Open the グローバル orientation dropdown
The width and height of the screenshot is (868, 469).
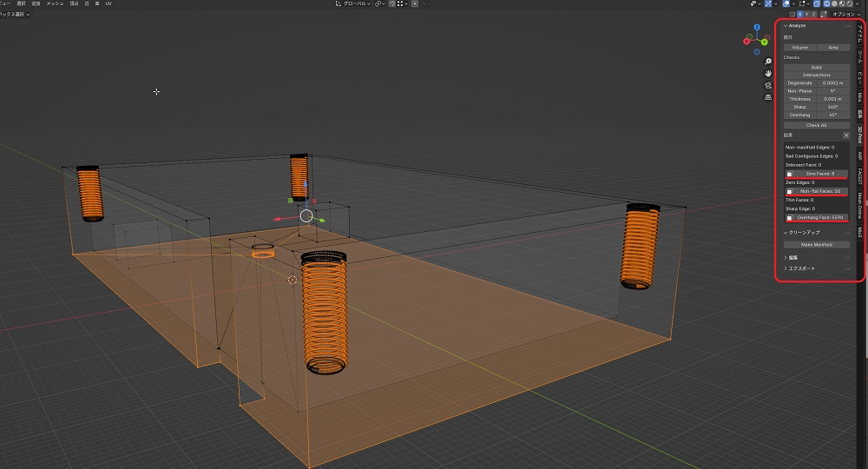click(x=352, y=4)
